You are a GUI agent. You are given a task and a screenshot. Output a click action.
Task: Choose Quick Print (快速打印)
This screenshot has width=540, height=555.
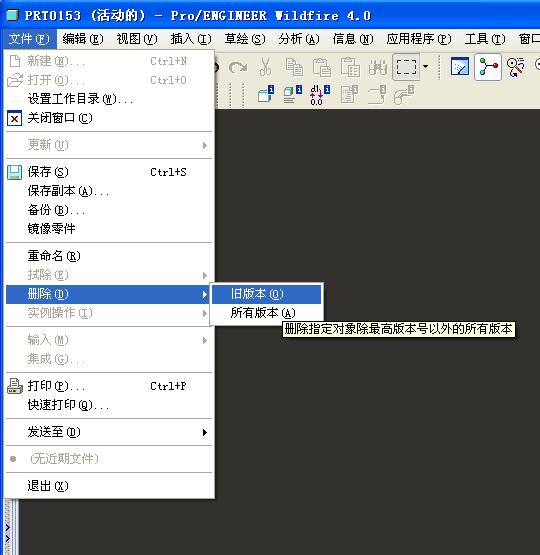[110, 405]
